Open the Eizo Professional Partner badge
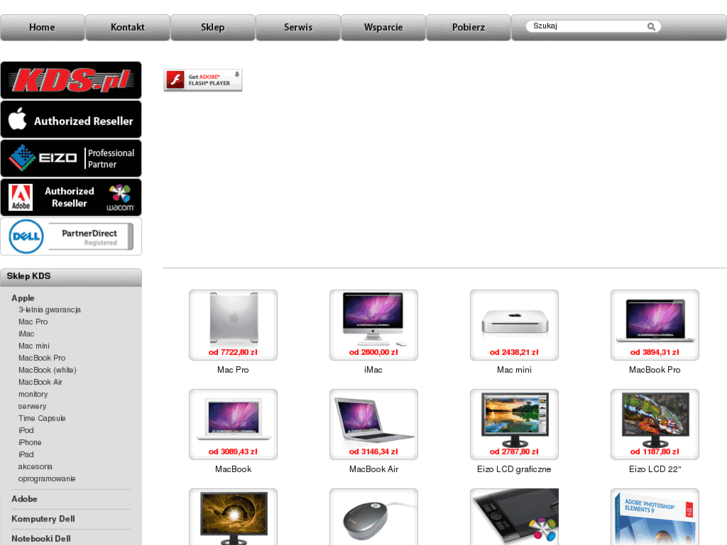727x545 pixels. click(71, 159)
